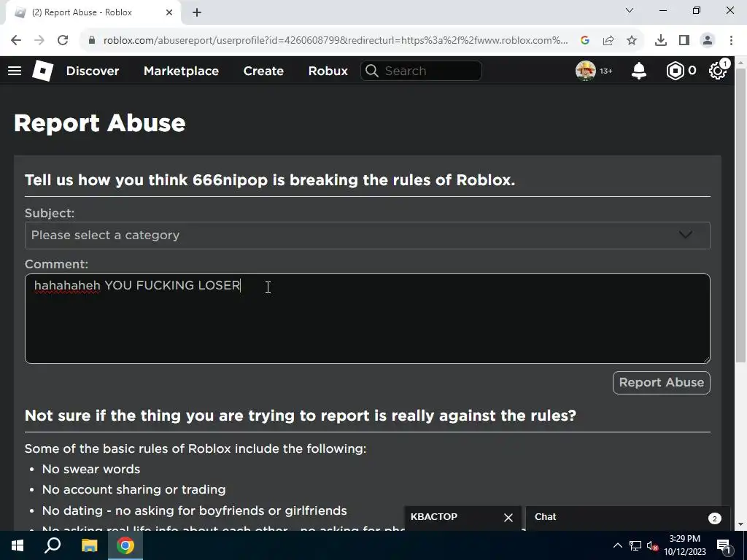Close the КВАСТОР chat window
Image resolution: width=747 pixels, height=560 pixels.
point(508,518)
